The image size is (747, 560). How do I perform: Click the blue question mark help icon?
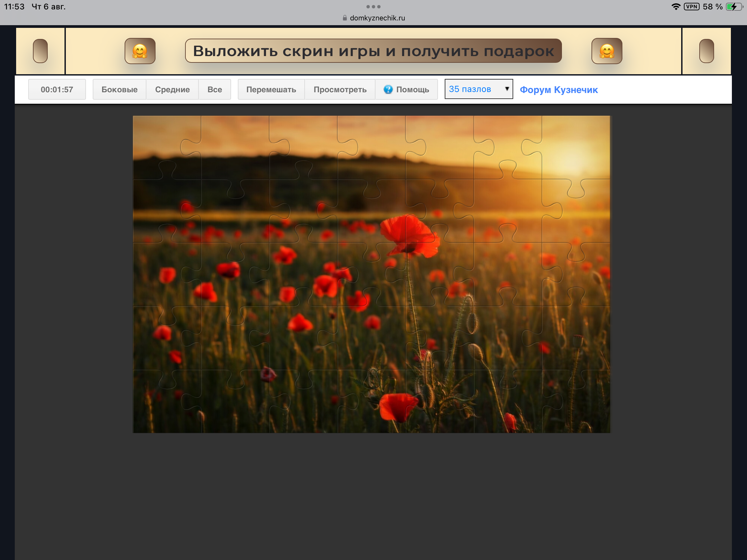coord(388,89)
